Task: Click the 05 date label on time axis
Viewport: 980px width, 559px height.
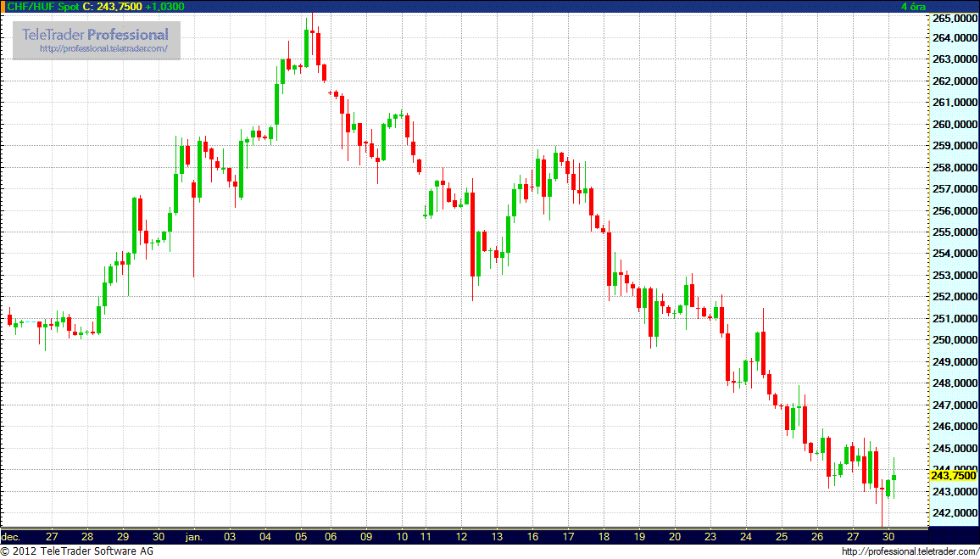Action: tap(301, 536)
